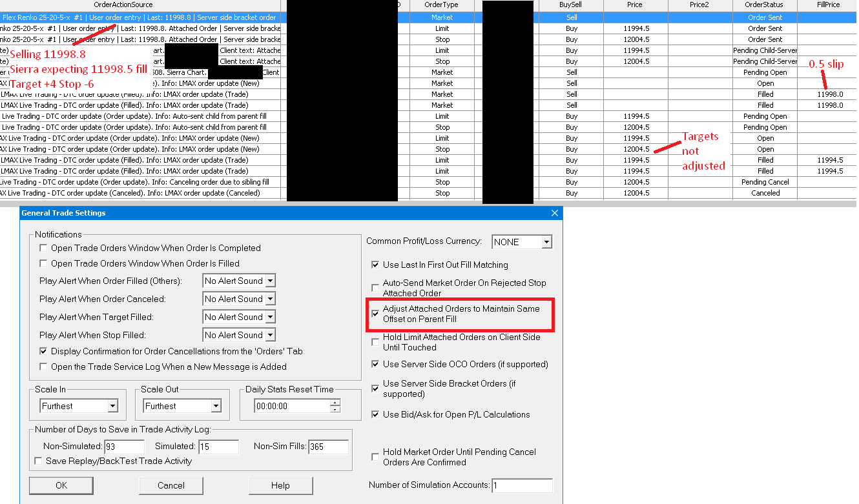This screenshot has width=859, height=504.
Task: Enable Open Trade Orders Window When Order Is Filled
Action: point(43,263)
